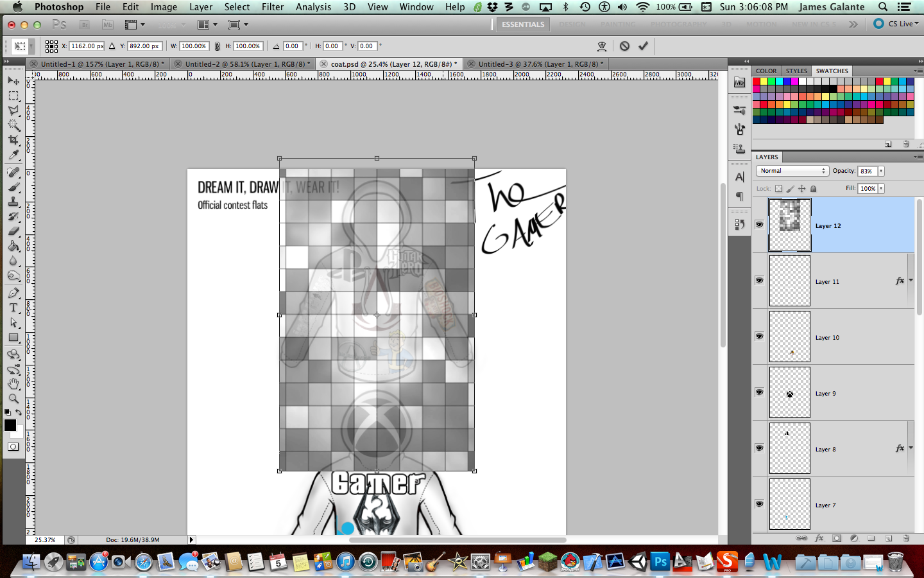Hide Layer 8 visibility eye
Image resolution: width=924 pixels, height=578 pixels.
pyautogui.click(x=760, y=448)
